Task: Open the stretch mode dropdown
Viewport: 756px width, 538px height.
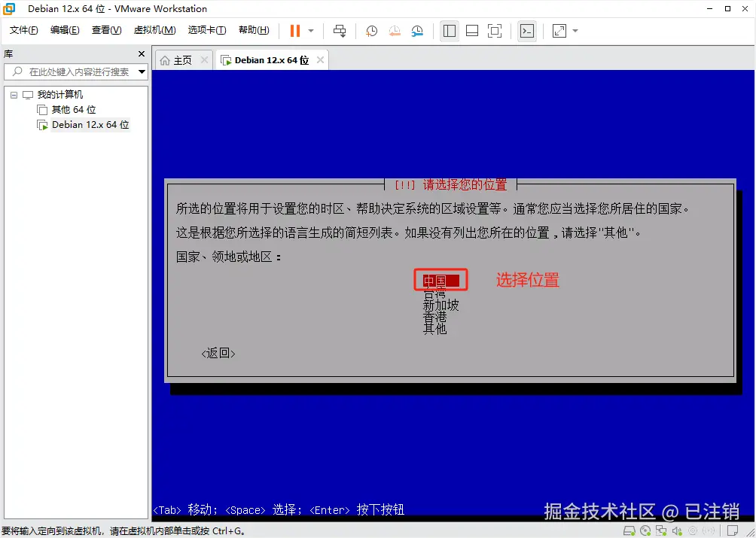Action: [574, 31]
